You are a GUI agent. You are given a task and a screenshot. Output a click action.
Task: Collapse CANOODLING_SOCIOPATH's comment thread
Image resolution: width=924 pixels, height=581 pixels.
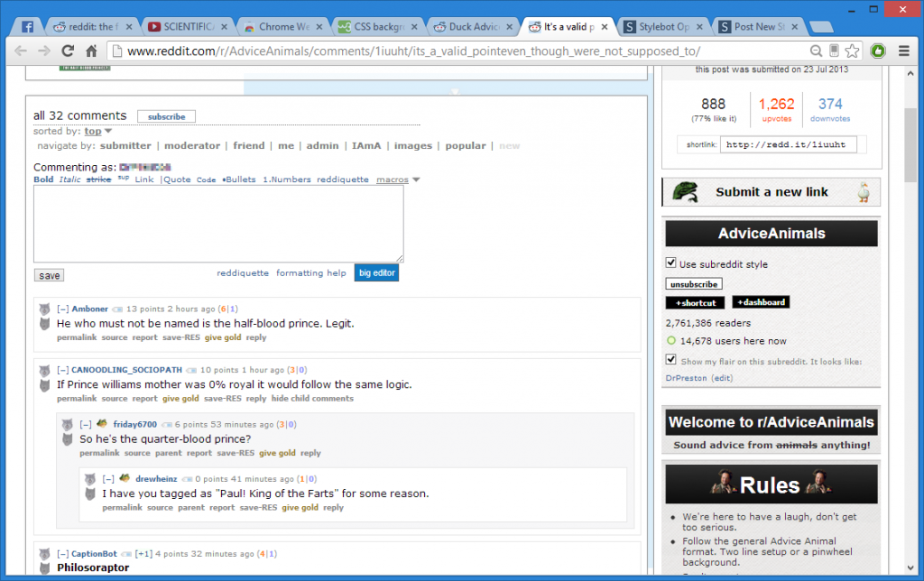63,371
